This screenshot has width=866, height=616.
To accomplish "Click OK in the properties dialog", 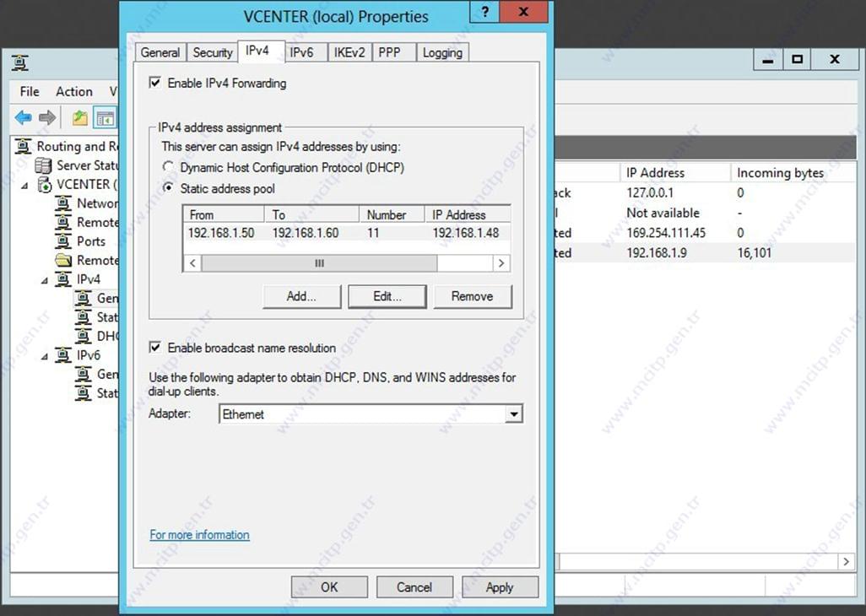I will tap(329, 586).
